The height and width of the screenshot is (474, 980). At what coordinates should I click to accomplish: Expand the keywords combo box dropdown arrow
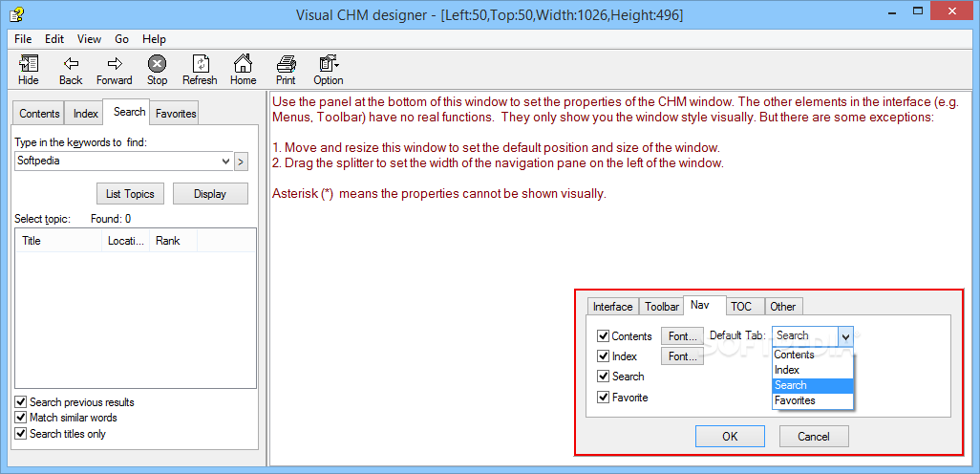pos(226,162)
